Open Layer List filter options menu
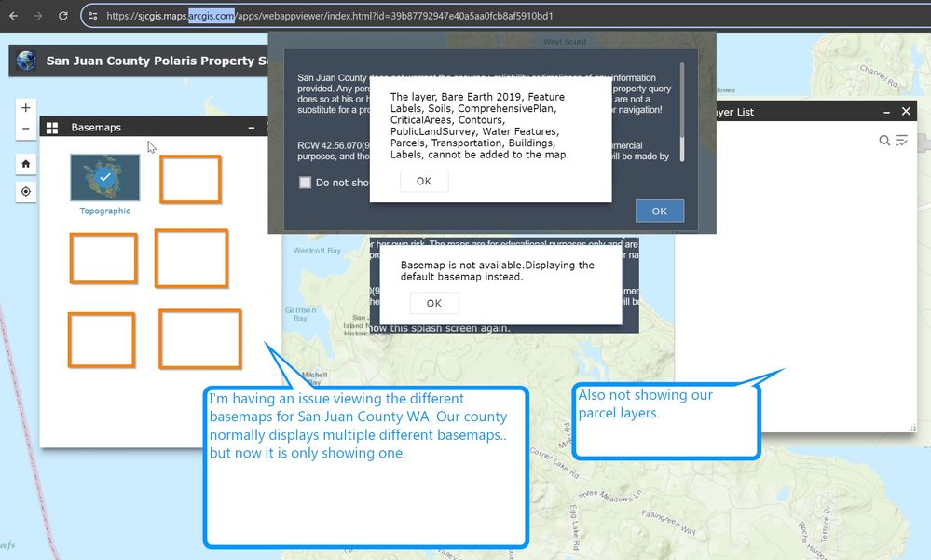The height and width of the screenshot is (560, 931). pos(901,140)
